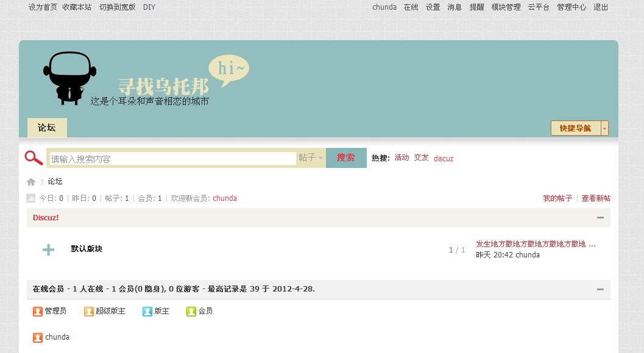Open the Discuz! category title

[x=46, y=217]
